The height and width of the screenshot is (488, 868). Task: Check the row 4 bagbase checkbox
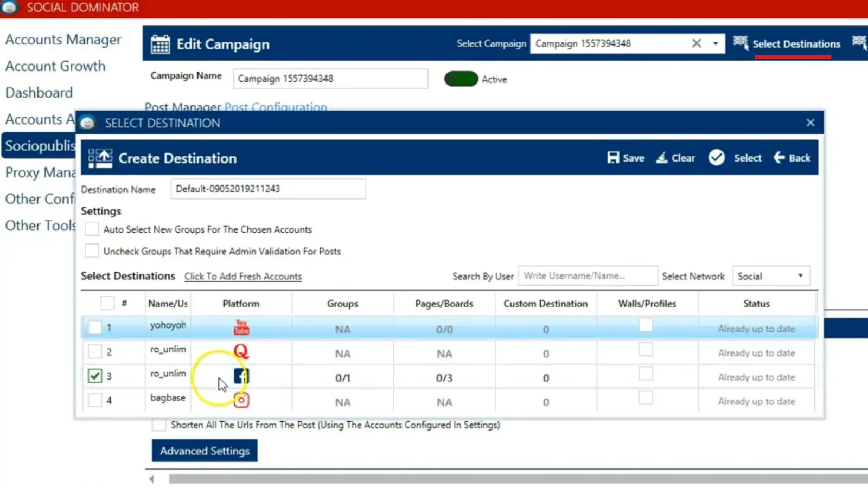point(95,400)
